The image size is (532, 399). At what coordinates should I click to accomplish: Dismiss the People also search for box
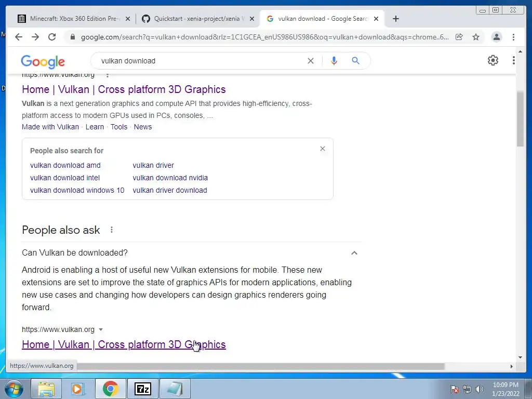point(323,149)
